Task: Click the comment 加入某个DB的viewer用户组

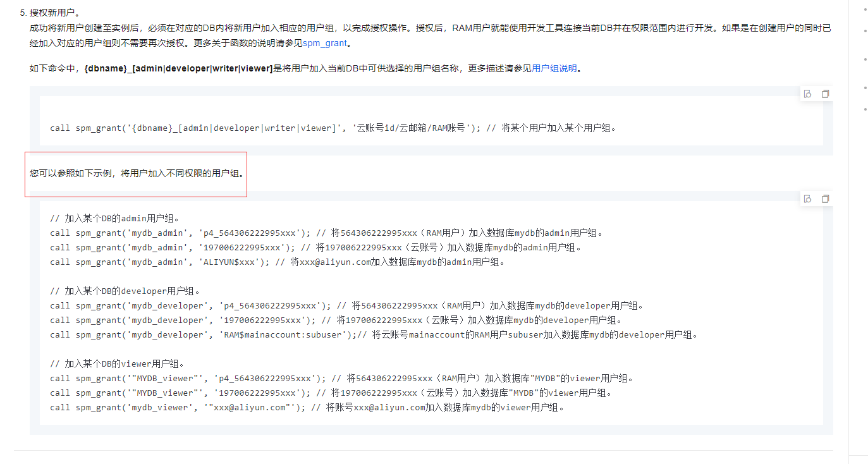Action: pos(118,363)
